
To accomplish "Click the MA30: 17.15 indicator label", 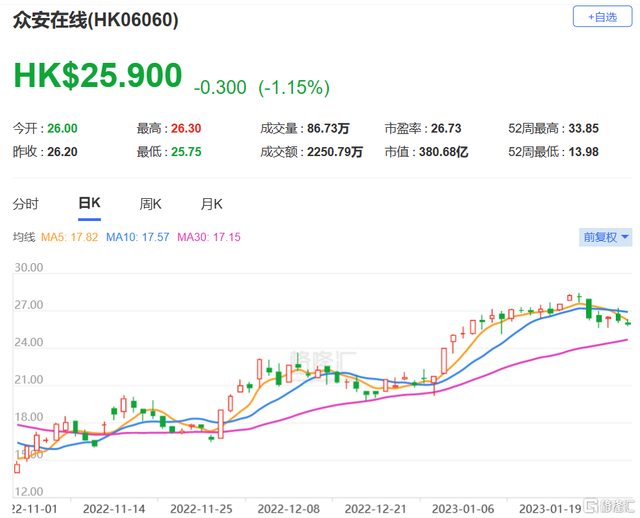I will (209, 237).
